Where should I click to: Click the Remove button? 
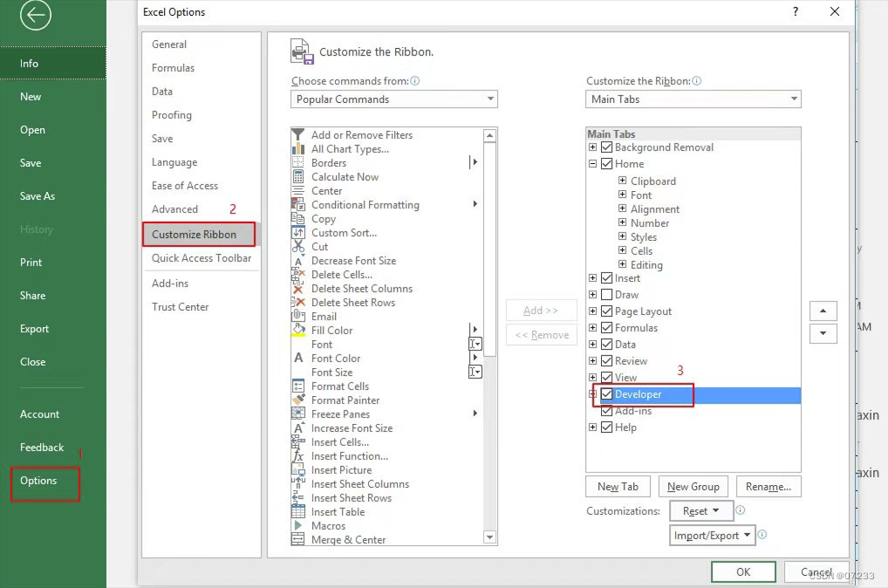542,335
